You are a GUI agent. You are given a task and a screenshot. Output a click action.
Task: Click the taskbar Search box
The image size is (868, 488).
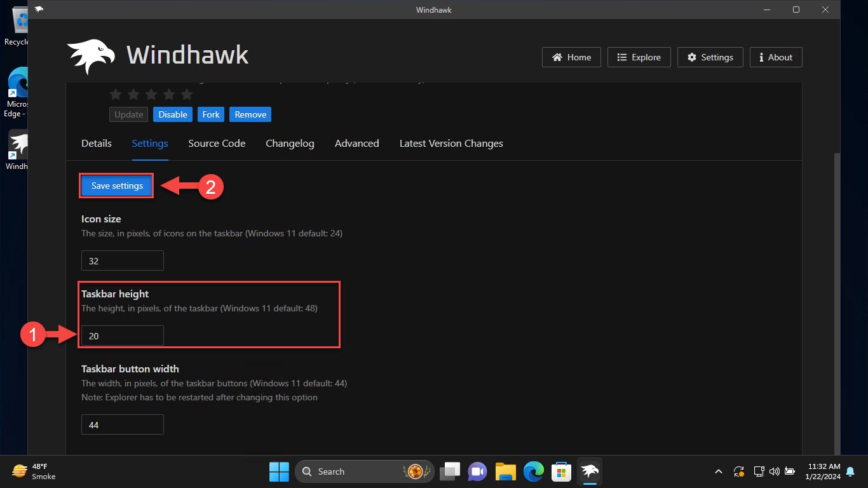(365, 471)
